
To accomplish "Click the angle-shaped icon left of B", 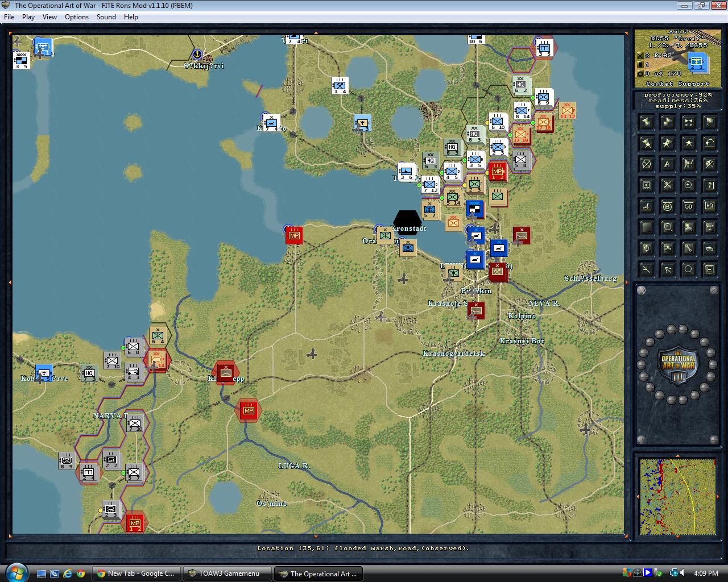I will (x=647, y=206).
